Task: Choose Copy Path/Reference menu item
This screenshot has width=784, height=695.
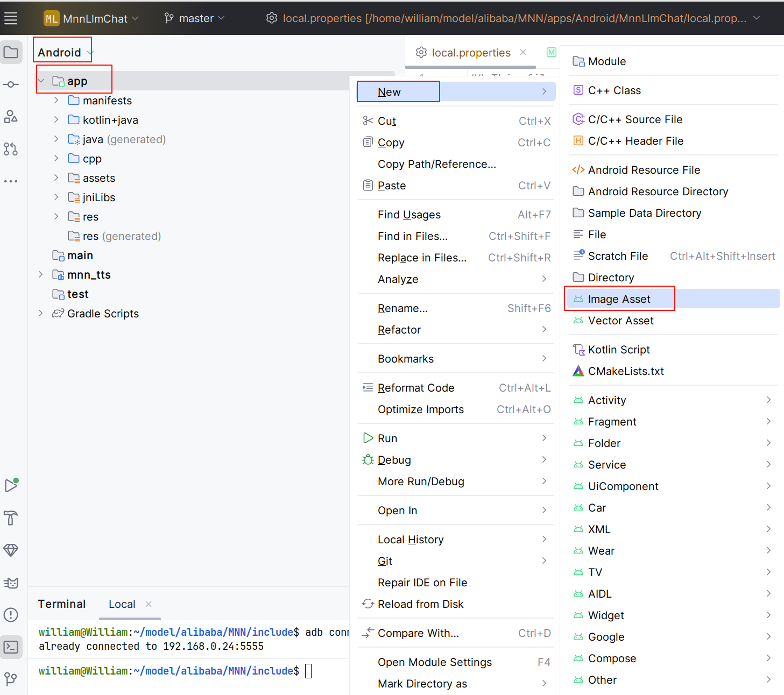Action: click(456, 164)
